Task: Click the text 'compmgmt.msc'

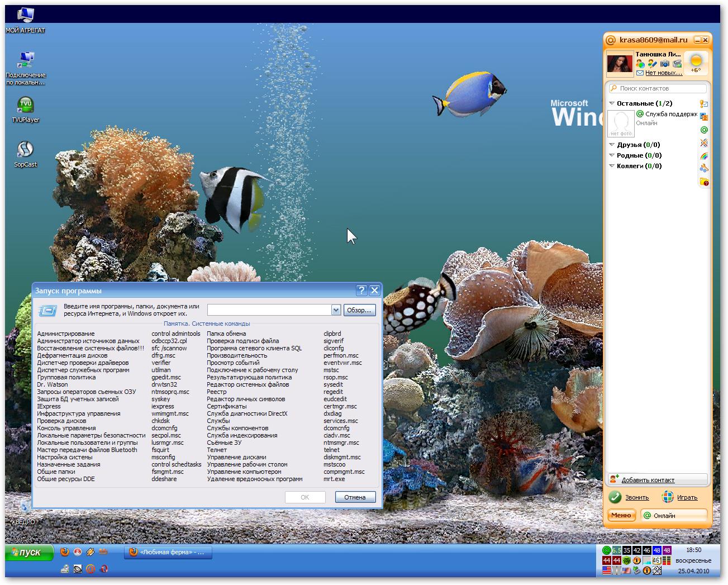Action: 344,472
